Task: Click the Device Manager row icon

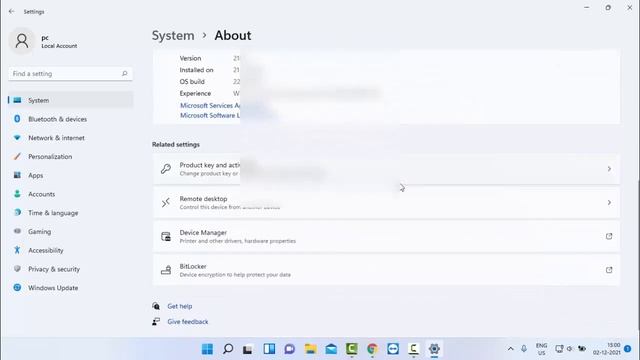Action: [x=166, y=236]
